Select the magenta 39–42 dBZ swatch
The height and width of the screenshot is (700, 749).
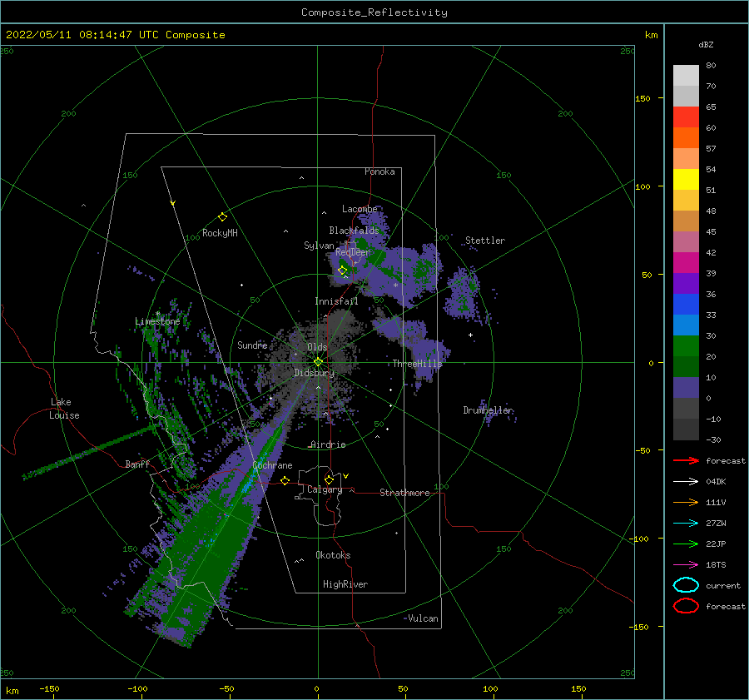pyautogui.click(x=686, y=263)
